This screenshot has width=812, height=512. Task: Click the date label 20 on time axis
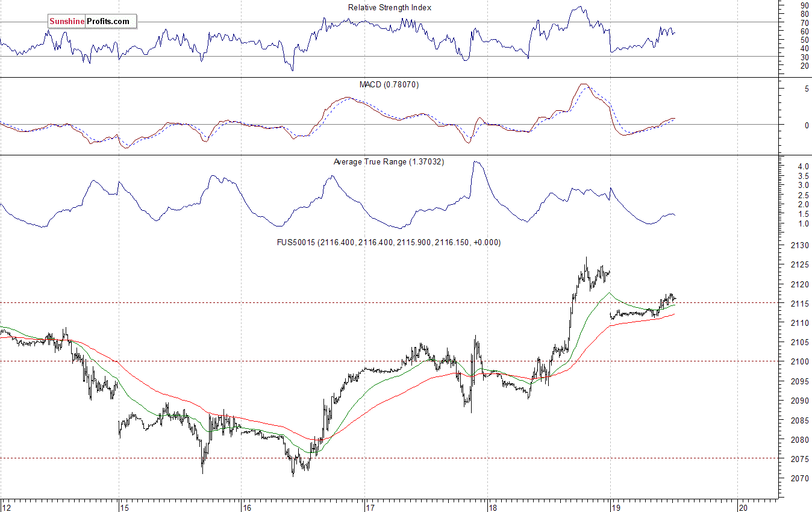743,507
